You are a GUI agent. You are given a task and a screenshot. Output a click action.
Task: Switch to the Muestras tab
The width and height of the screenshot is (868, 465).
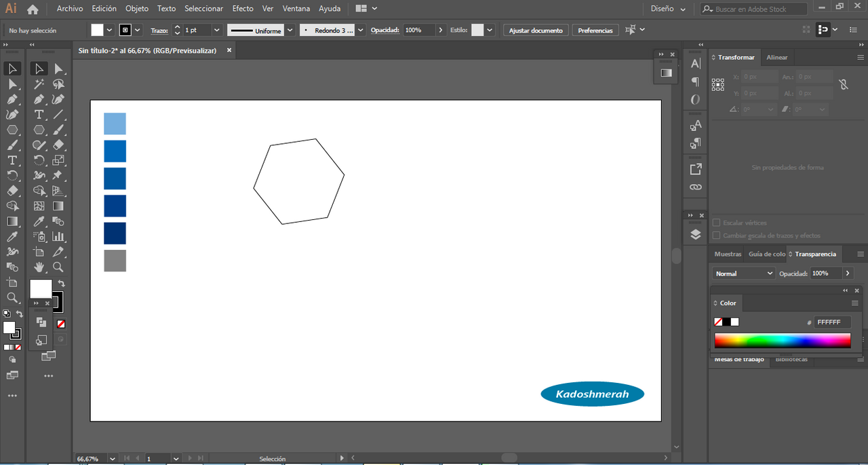(x=728, y=254)
